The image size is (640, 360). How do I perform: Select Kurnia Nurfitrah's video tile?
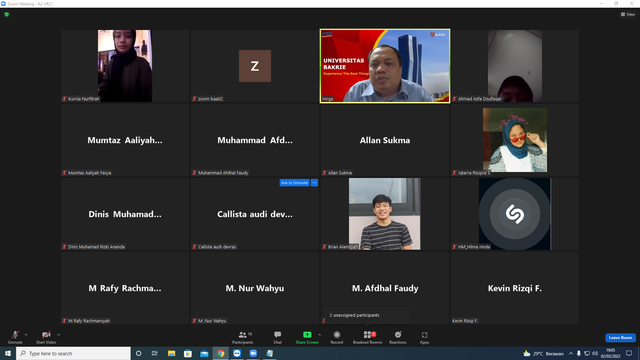click(x=125, y=66)
